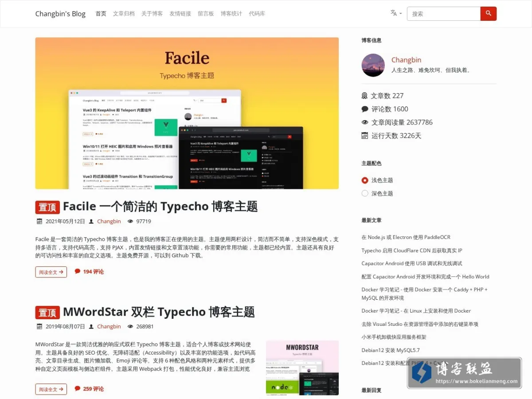
Task: Click the calendar icon beside 2021年05月12日
Action: click(x=39, y=221)
